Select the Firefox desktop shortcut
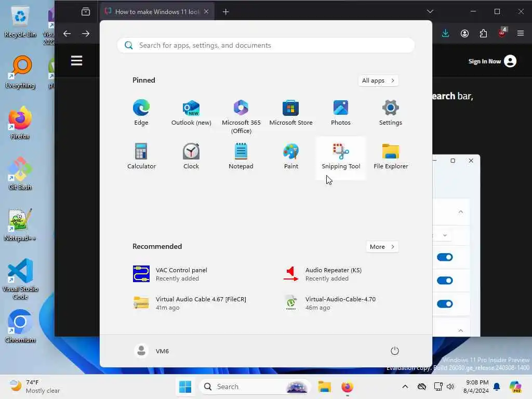The height and width of the screenshot is (399, 532). pos(20,123)
